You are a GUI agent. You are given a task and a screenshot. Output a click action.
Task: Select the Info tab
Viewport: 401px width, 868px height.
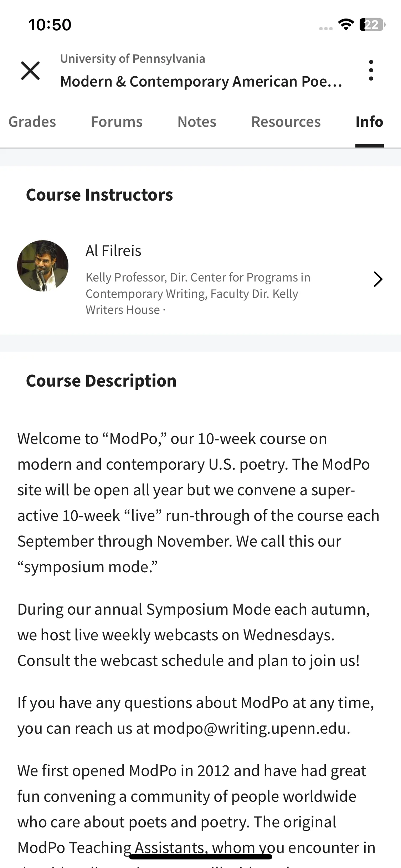pos(369,122)
